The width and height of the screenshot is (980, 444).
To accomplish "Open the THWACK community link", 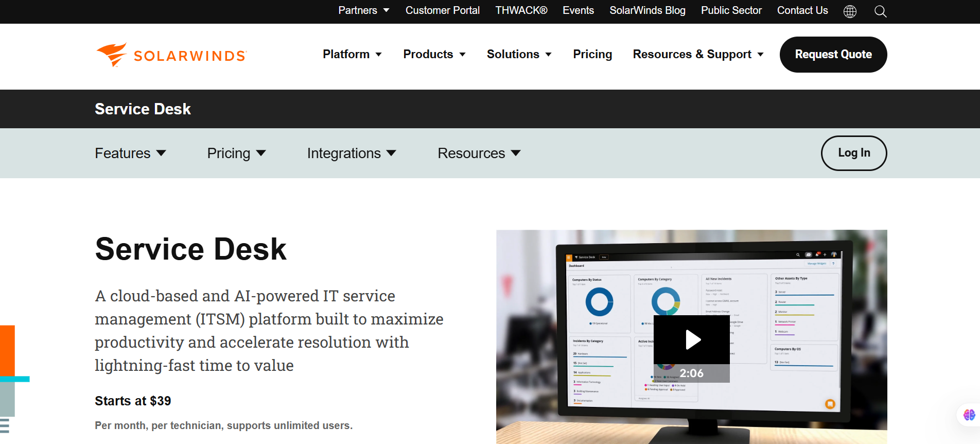I will [x=521, y=10].
